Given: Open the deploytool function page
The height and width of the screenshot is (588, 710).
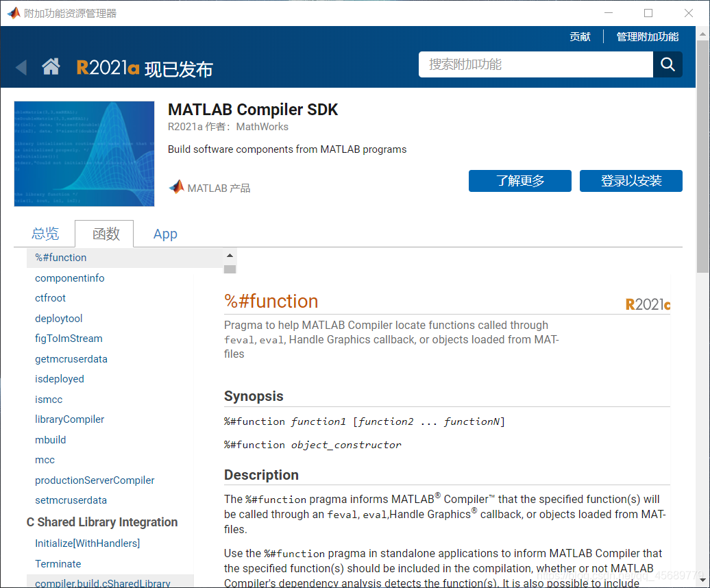Looking at the screenshot, I should tap(59, 318).
